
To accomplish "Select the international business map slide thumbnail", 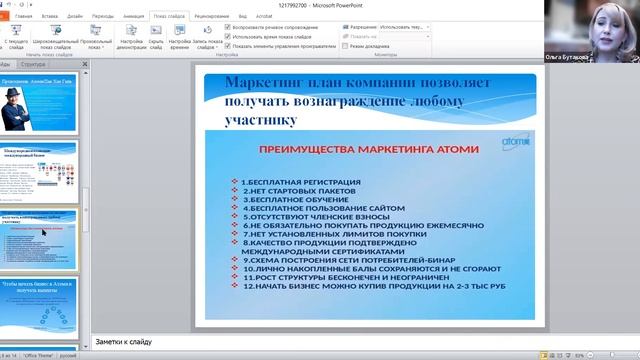I will pos(38,172).
